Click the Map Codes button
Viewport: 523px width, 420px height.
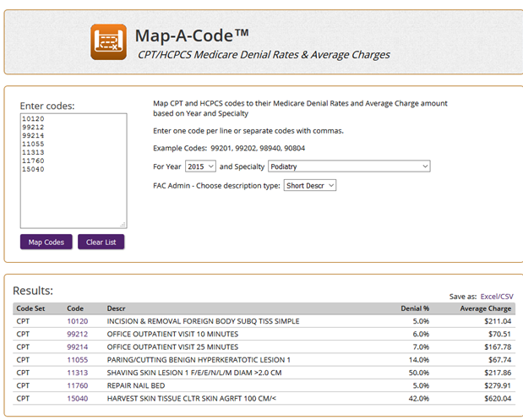(x=46, y=242)
